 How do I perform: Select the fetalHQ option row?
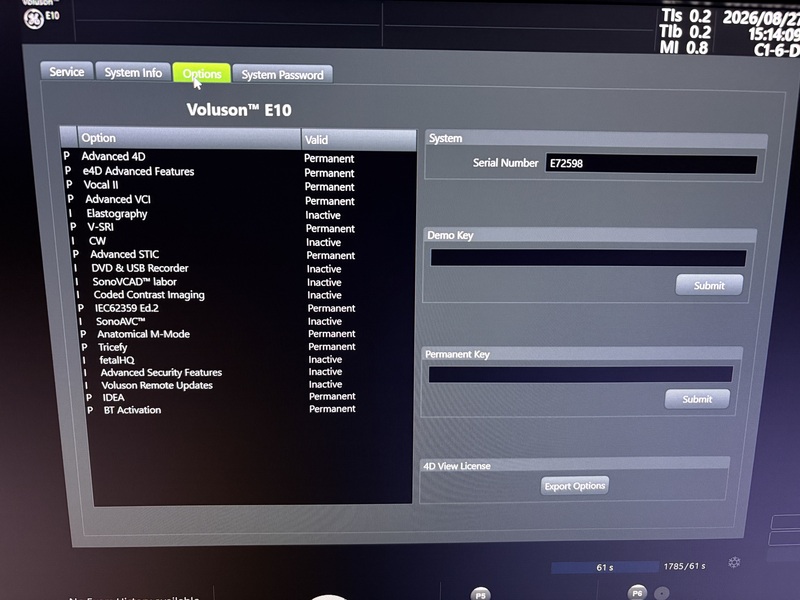(246, 360)
